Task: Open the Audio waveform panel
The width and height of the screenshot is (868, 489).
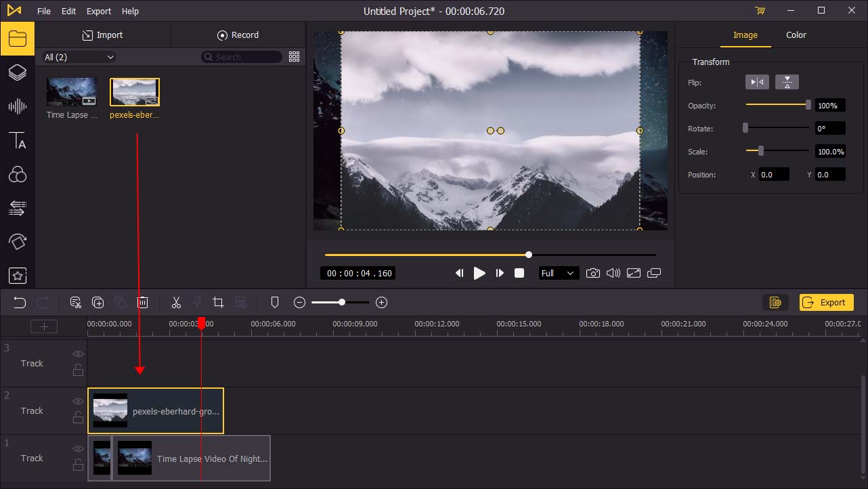Action: click(x=18, y=106)
